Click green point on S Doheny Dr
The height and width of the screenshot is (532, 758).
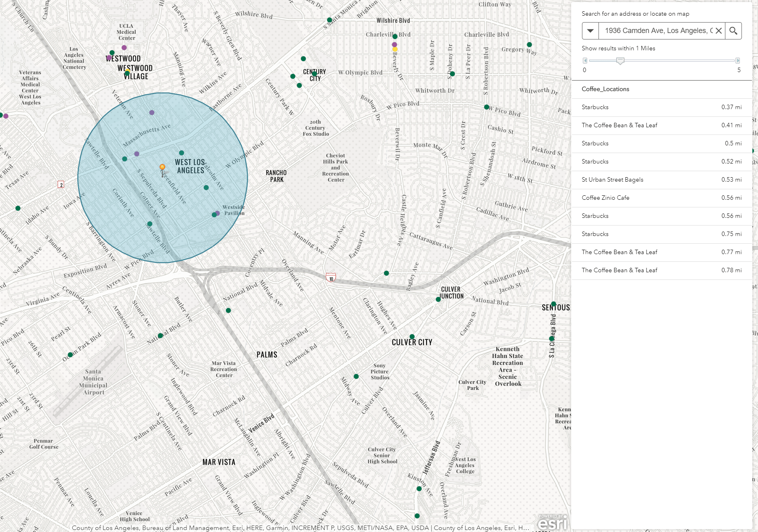(x=452, y=74)
